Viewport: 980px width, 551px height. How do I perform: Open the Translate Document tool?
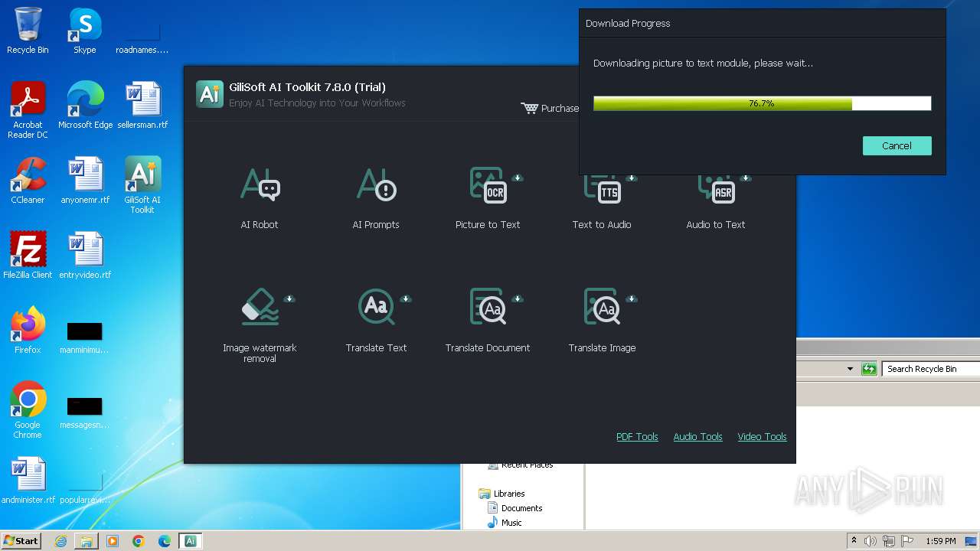coord(488,320)
